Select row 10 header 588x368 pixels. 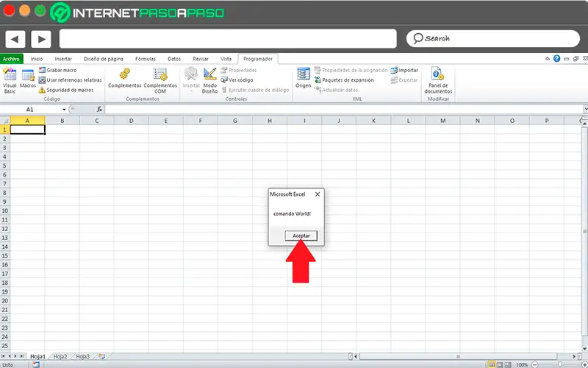(5, 210)
